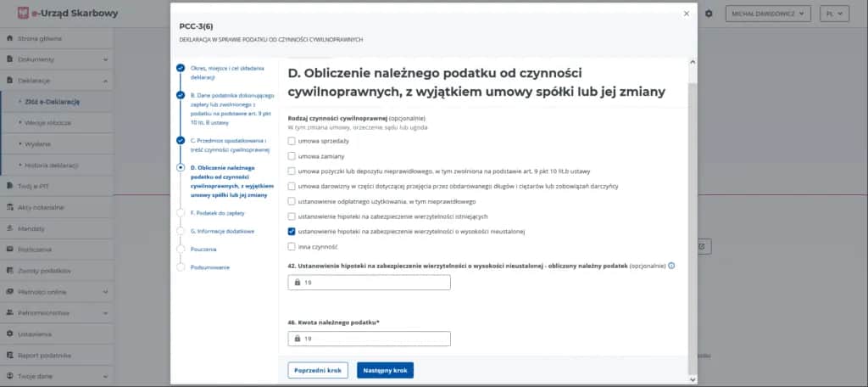Image resolution: width=868 pixels, height=387 pixels.
Task: Close the PCC-3(6) dialog with X
Action: (x=687, y=14)
